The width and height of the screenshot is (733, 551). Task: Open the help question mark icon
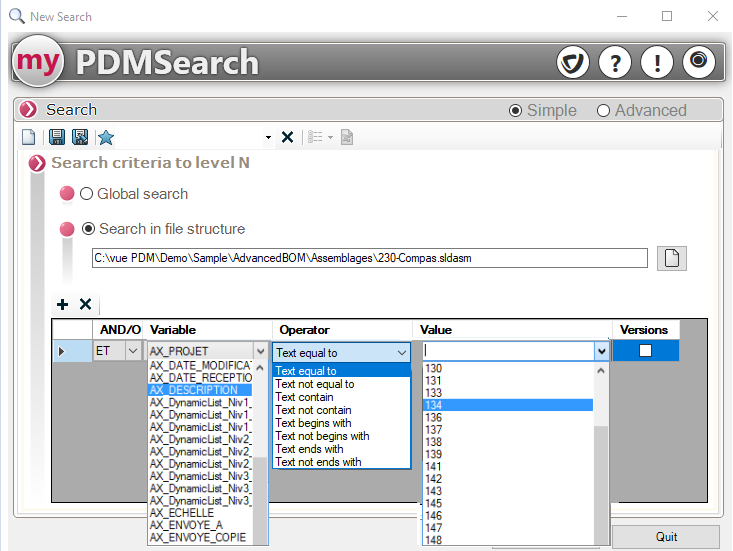[614, 63]
